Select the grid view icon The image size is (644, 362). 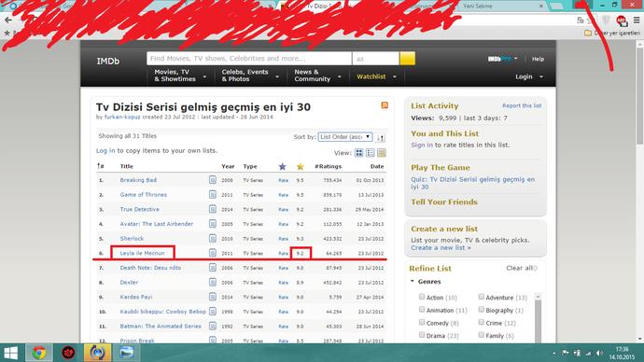click(359, 153)
